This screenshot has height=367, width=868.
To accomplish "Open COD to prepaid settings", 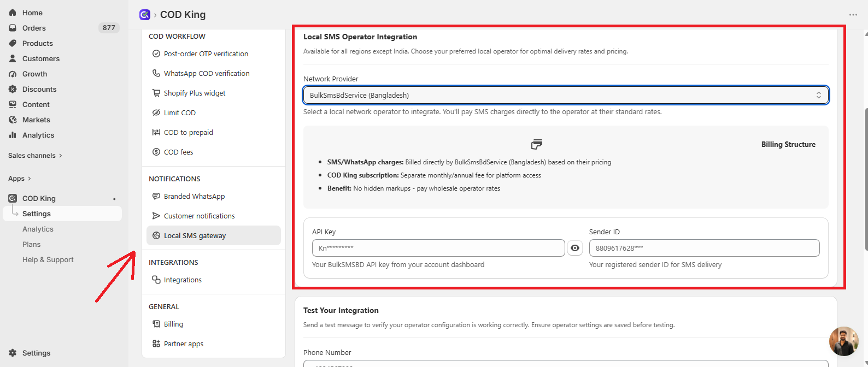I will 214,132.
